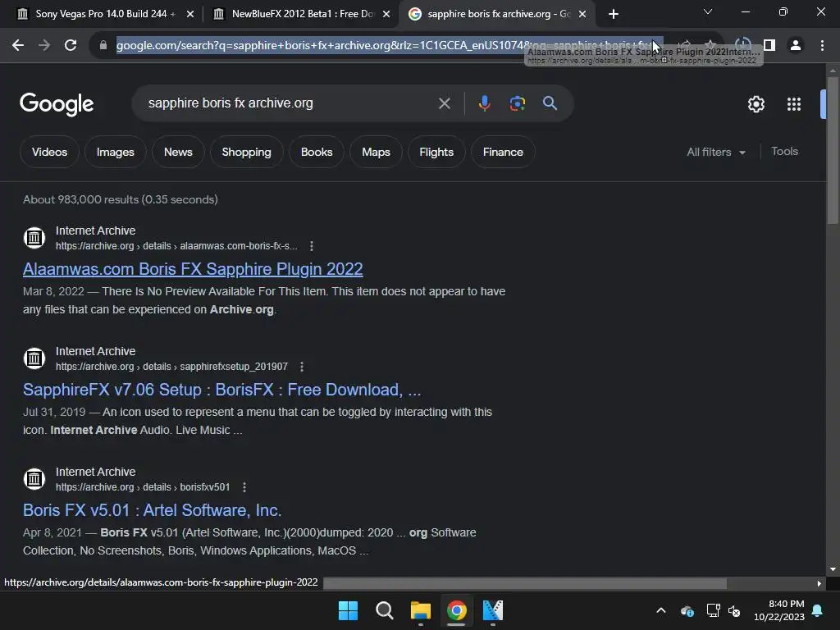
Task: Filter results by Images
Action: pos(115,152)
